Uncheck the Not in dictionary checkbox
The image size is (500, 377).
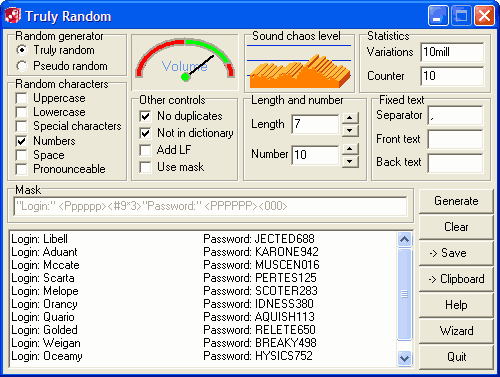point(145,133)
